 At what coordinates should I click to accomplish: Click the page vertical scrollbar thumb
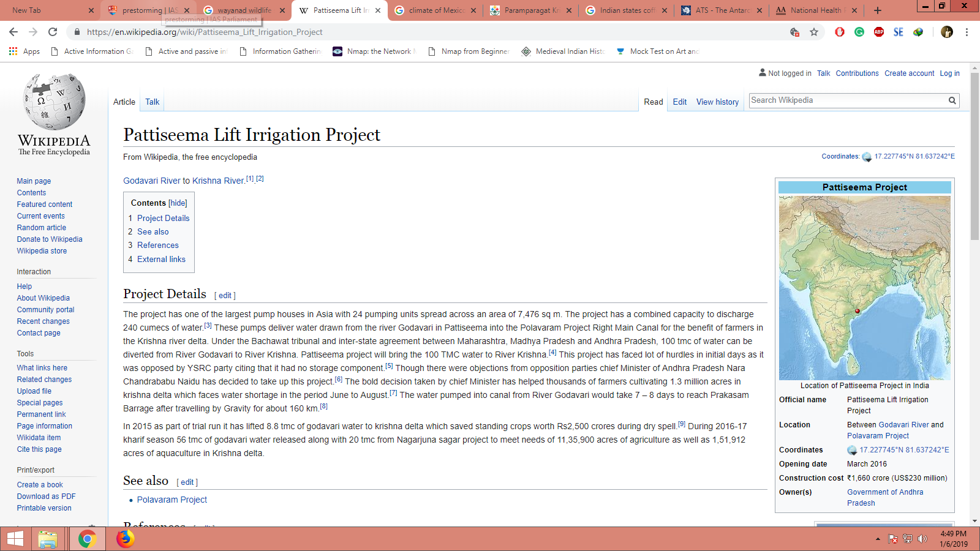975,157
